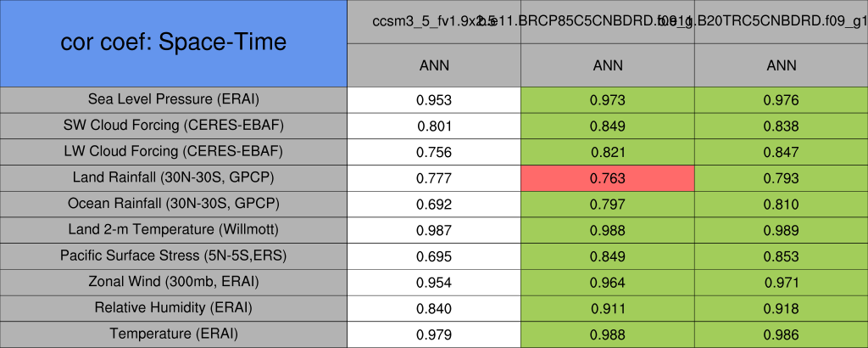Click the SW Cloud Forcing (CERES-EBAF) label

174,126
